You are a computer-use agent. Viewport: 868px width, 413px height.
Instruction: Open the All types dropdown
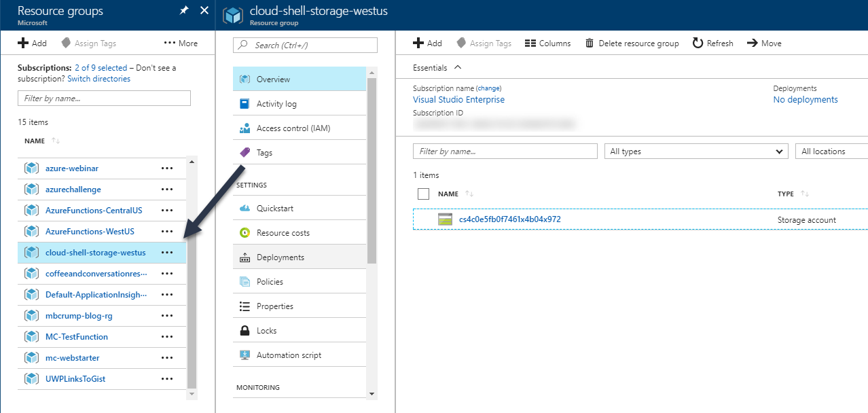[x=695, y=151]
